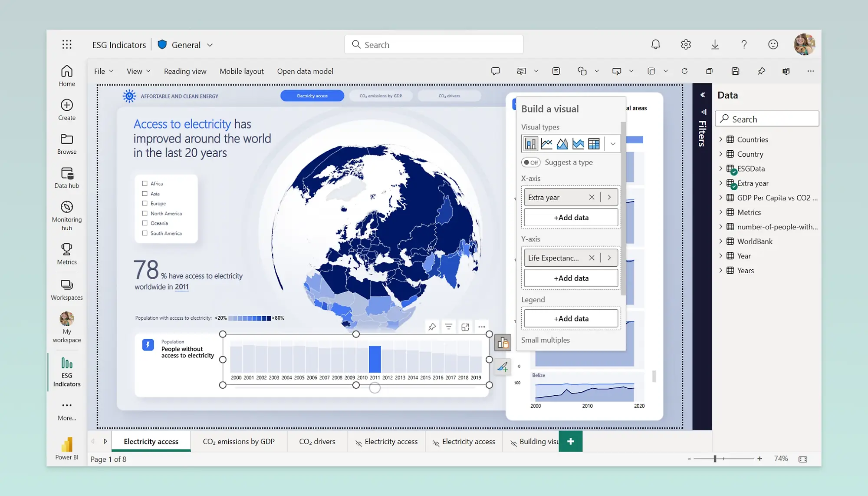Switch to the CO₂ drivers tab
The height and width of the screenshot is (496, 868).
point(317,441)
